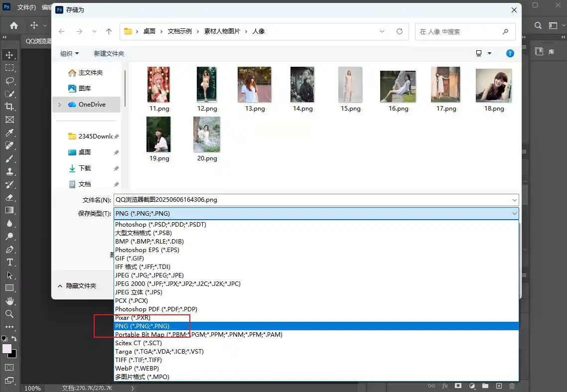Click the Photoshop Home icon

tap(14, 25)
